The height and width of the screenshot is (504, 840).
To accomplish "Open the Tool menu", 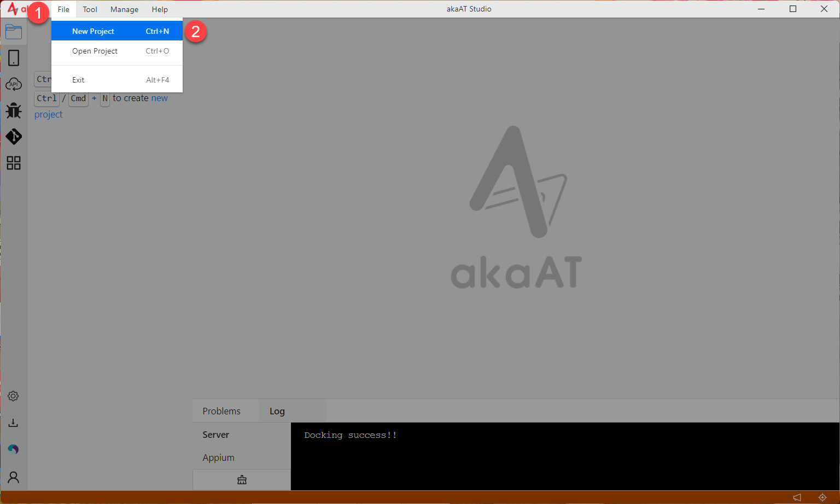I will tap(90, 9).
